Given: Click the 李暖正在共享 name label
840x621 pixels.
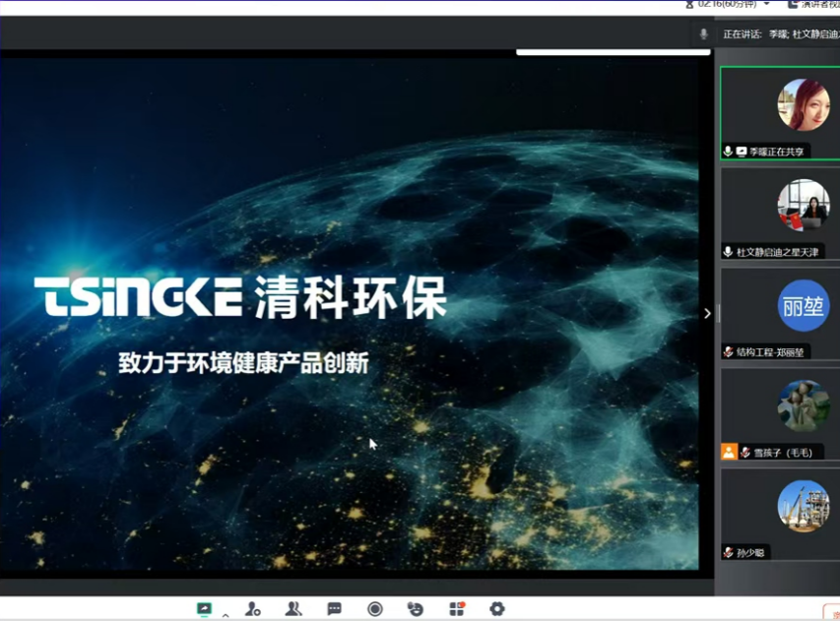Looking at the screenshot, I should pyautogui.click(x=776, y=152).
